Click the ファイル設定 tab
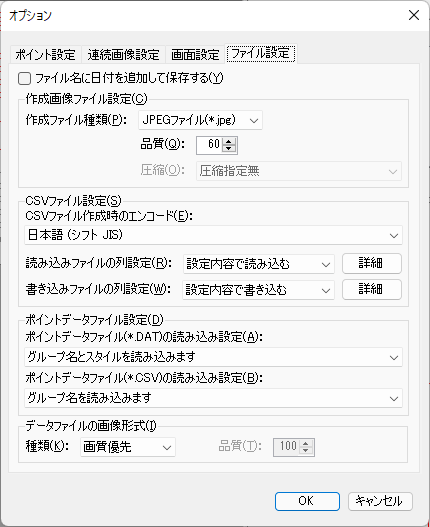 click(261, 54)
